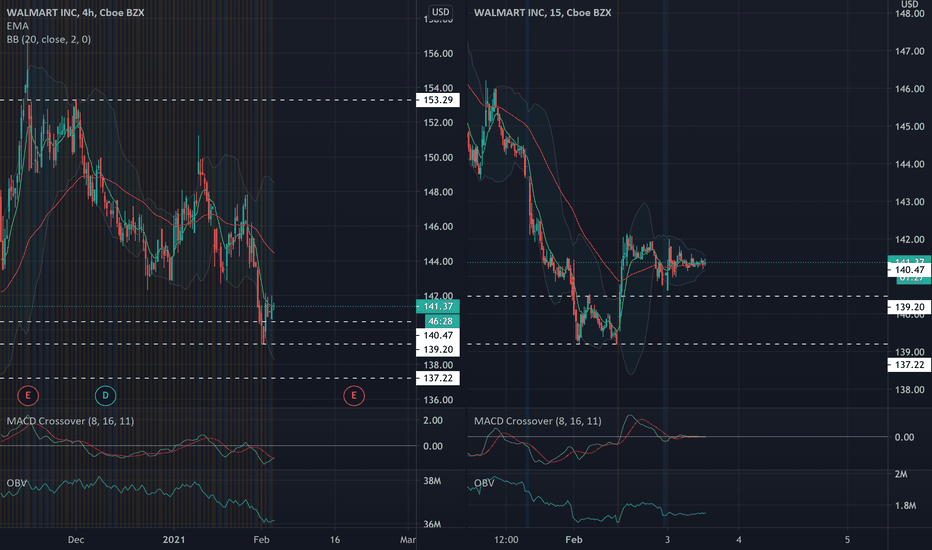Click the Dec label on the time axis
This screenshot has height=550, width=932.
tap(75, 540)
